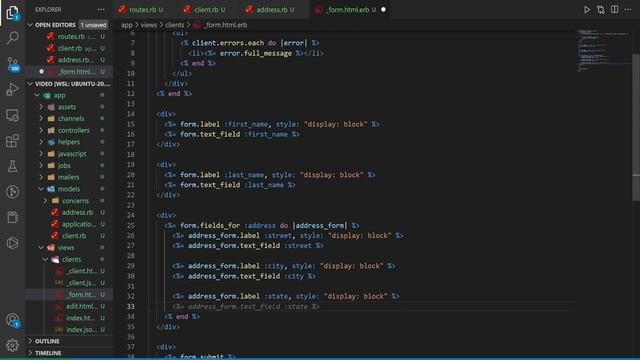
Task: Click 'clients' in the breadcrumb path
Action: click(x=174, y=25)
